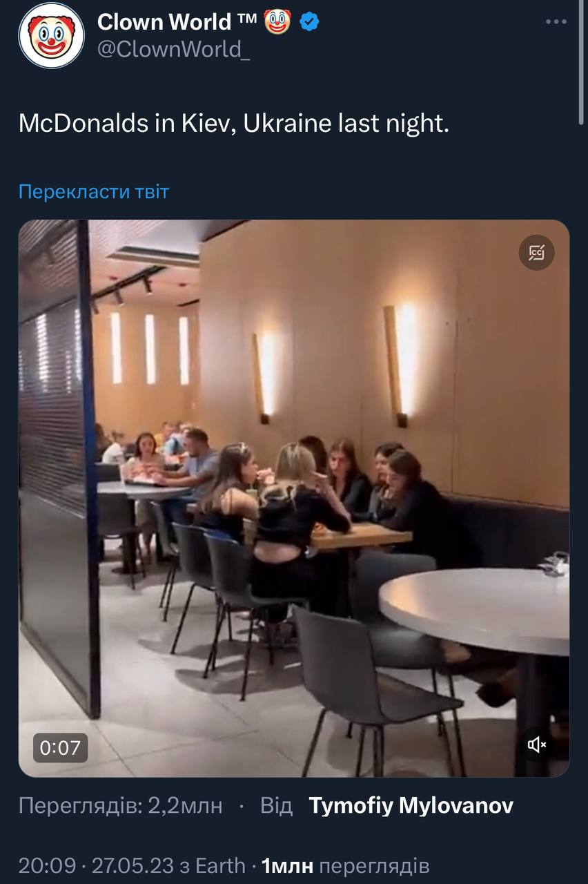Open the @ClownWorld_ handle link

tap(174, 50)
